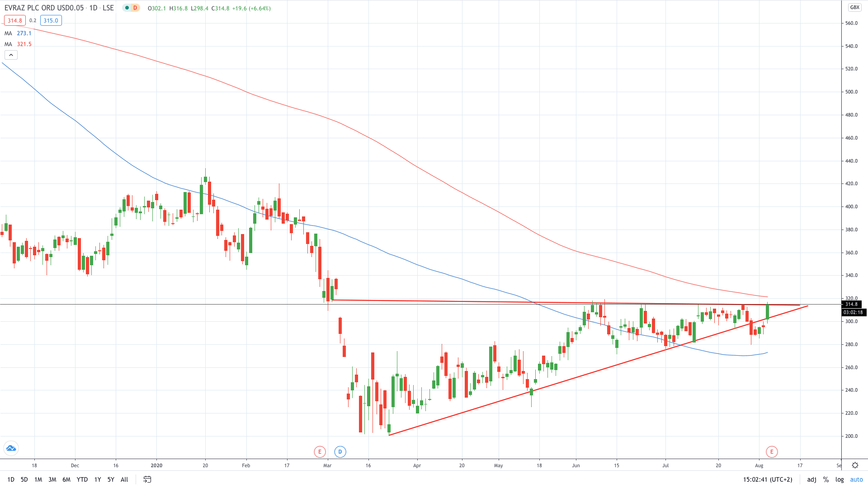Open the timezone menu showing UTC+2
The image size is (868, 488).
pos(767,479)
